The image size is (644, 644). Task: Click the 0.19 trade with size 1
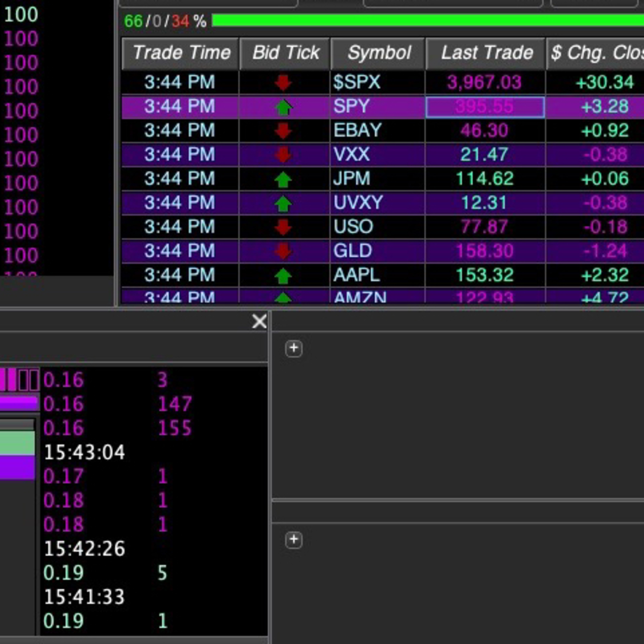(63, 621)
